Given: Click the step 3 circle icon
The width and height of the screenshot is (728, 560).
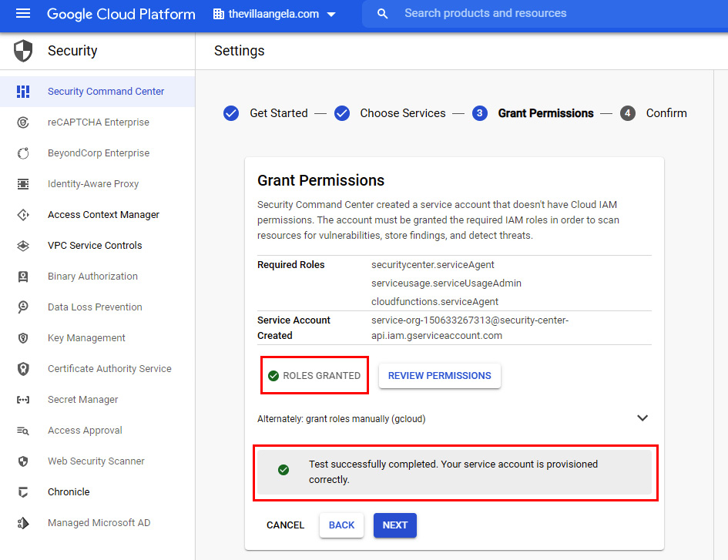Looking at the screenshot, I should point(480,113).
